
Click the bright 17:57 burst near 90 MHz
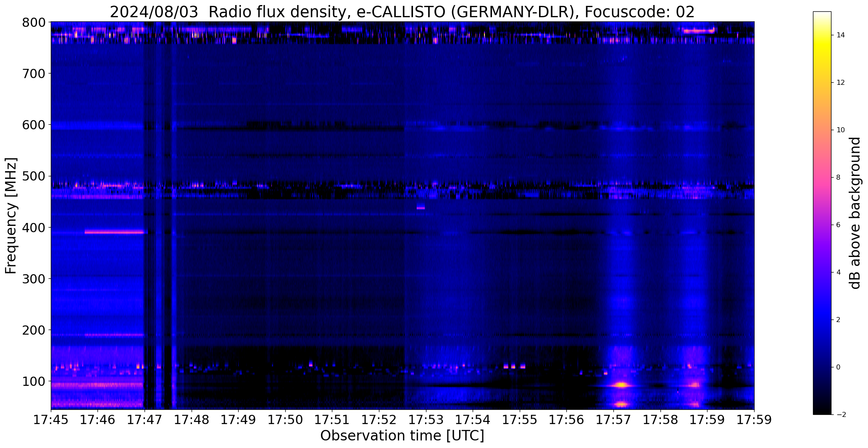tap(621, 385)
